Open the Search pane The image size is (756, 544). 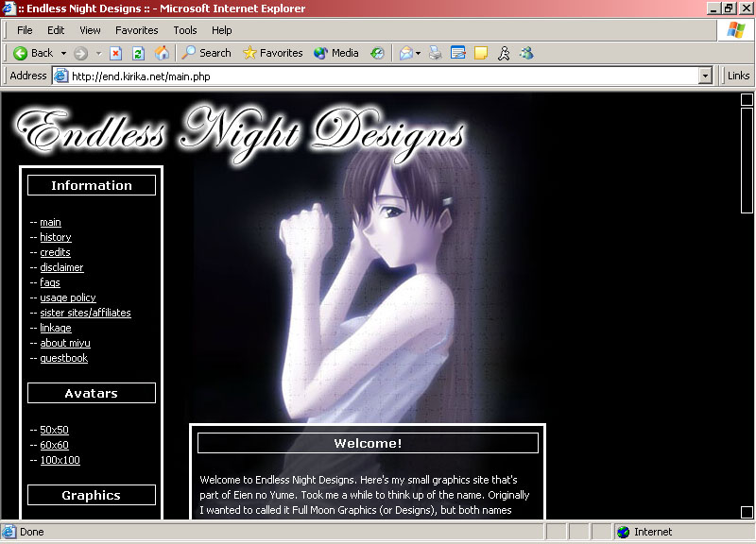coord(206,53)
